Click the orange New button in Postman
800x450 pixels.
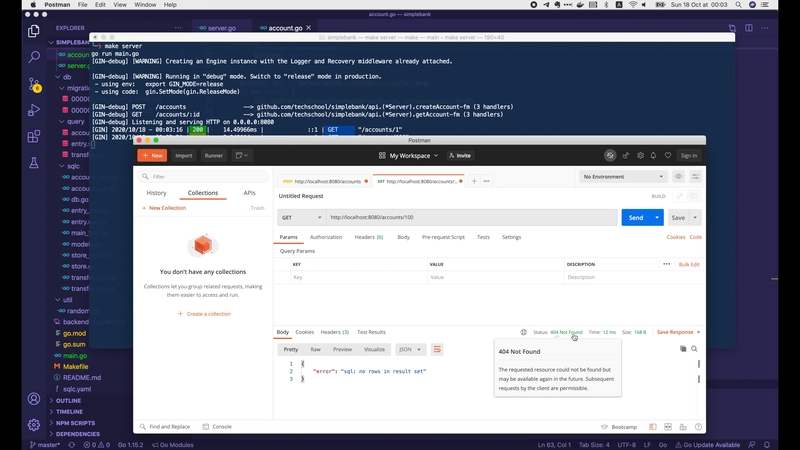153,156
